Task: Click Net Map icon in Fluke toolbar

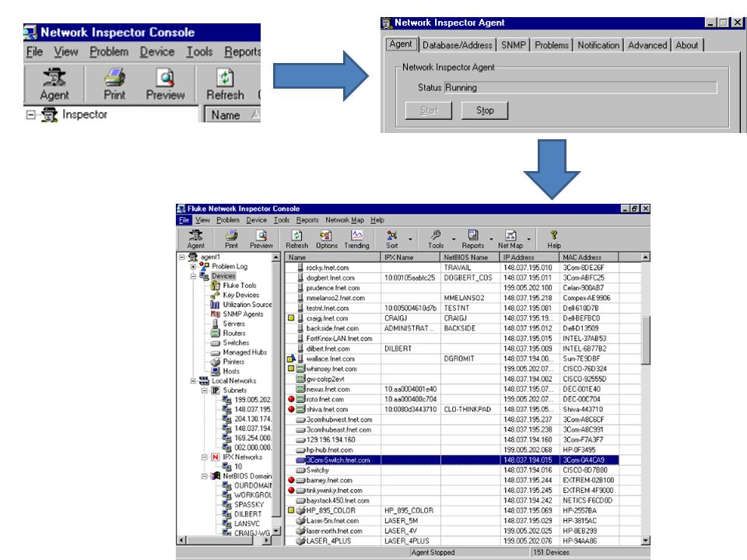Action: click(510, 240)
